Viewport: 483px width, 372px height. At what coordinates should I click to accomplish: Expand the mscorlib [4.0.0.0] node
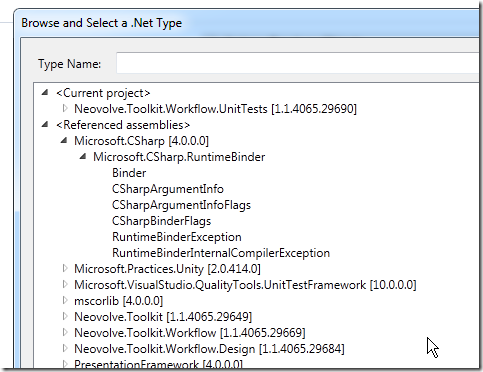(x=65, y=300)
